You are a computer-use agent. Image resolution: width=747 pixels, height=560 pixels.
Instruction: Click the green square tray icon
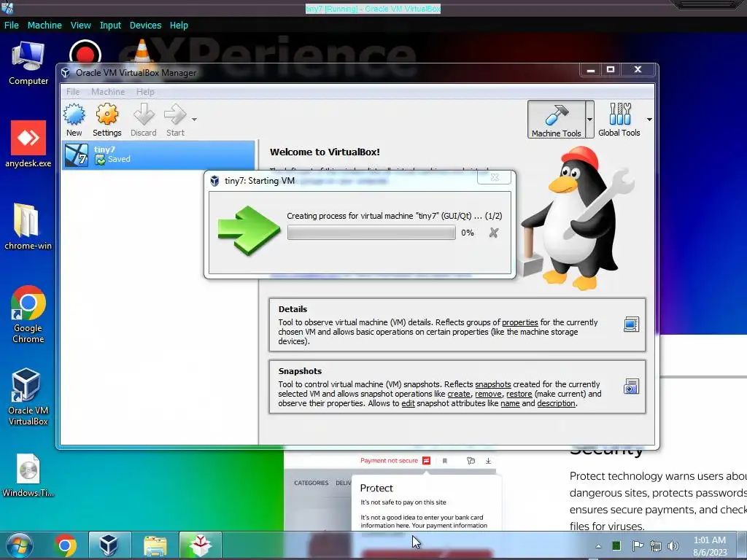pos(616,545)
